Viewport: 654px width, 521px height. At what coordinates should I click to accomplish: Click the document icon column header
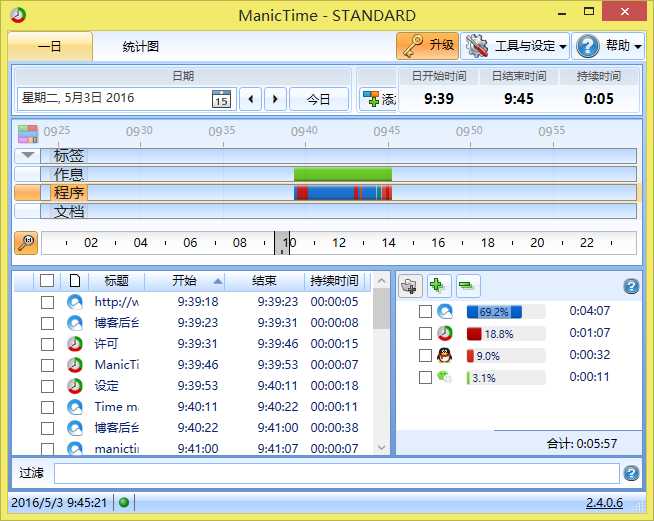click(75, 280)
